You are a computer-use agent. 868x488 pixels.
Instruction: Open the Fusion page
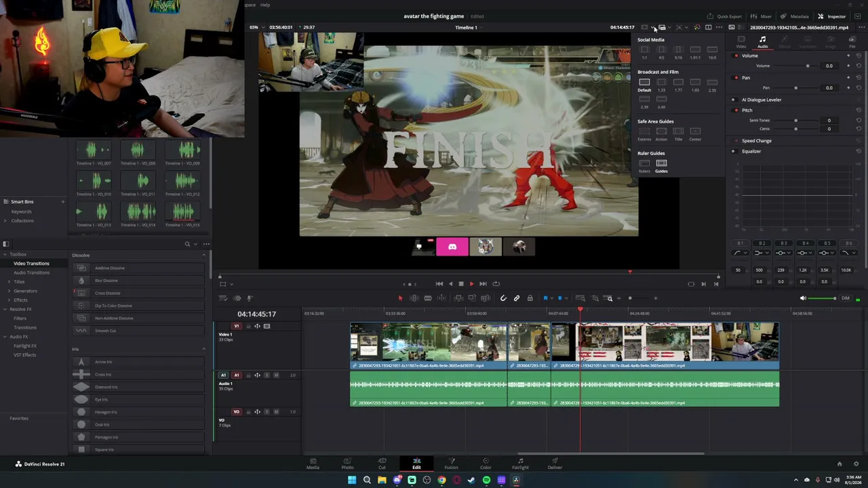pos(451,464)
